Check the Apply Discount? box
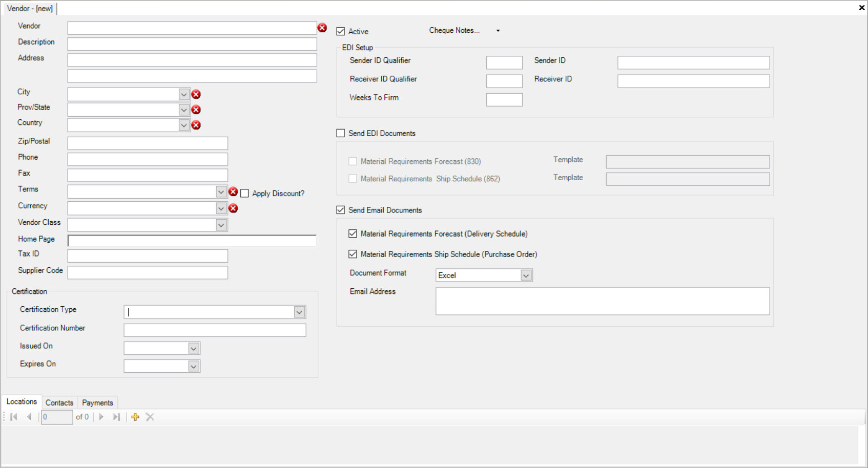The image size is (868, 468). point(244,194)
